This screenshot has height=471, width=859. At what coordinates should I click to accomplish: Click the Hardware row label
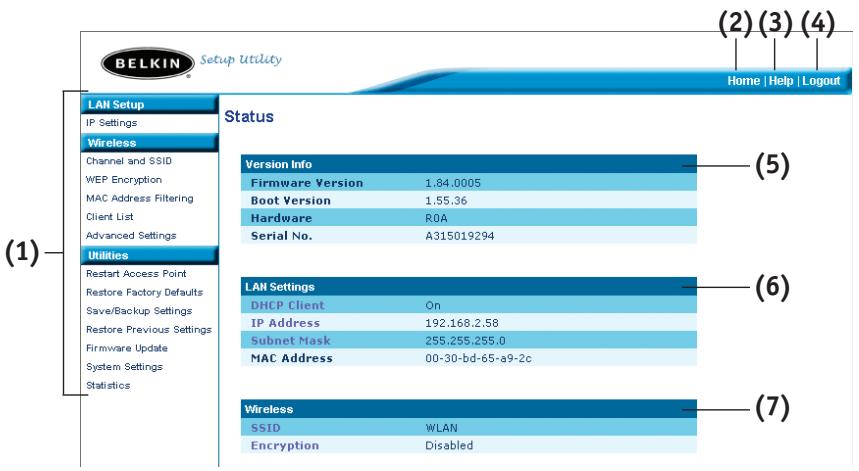point(281,218)
